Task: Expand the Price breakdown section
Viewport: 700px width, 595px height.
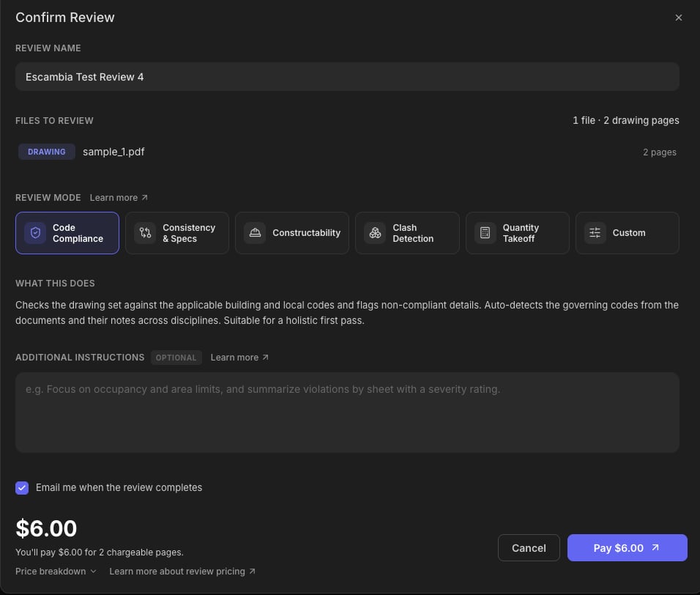Action: pos(56,572)
